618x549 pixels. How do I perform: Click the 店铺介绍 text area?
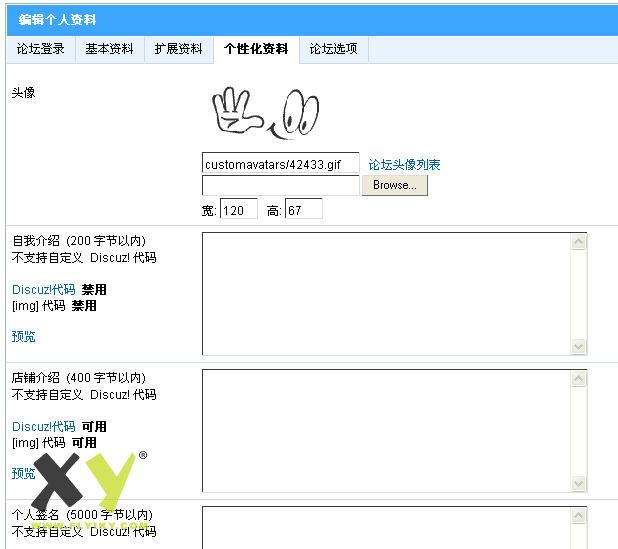386,431
